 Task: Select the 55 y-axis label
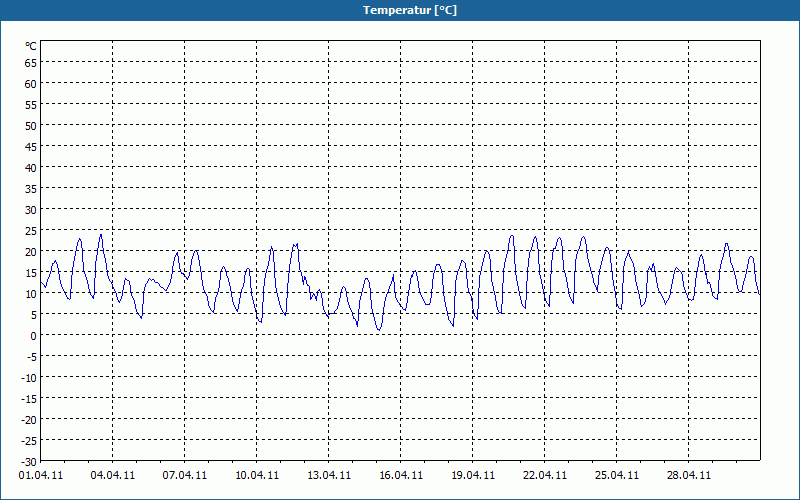31,105
